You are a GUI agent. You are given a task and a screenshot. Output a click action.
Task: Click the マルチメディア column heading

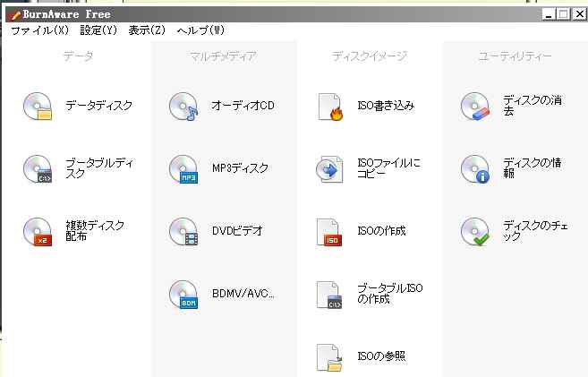[223, 56]
